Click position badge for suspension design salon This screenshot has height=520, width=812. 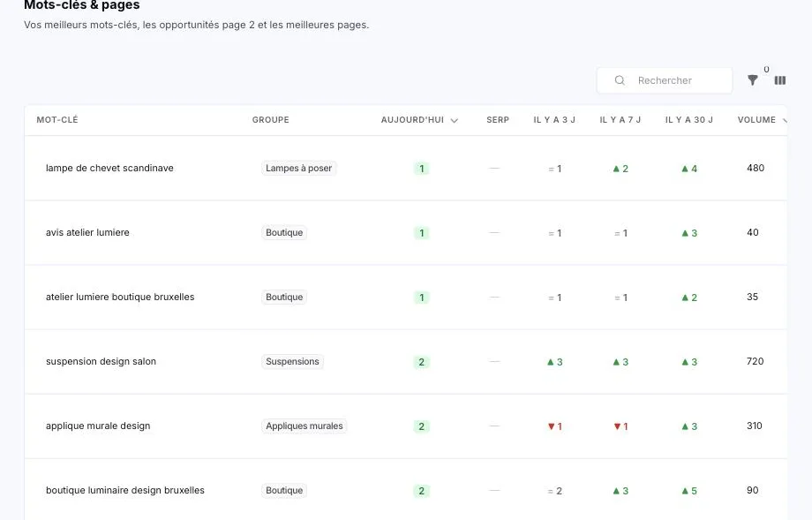(422, 362)
